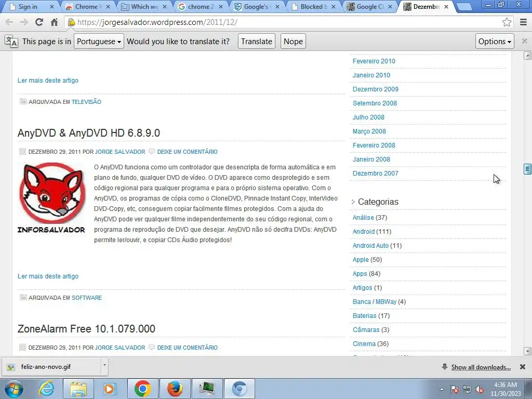Switch to the 'Google Cl' tab
The image size is (532, 399).
369,6
